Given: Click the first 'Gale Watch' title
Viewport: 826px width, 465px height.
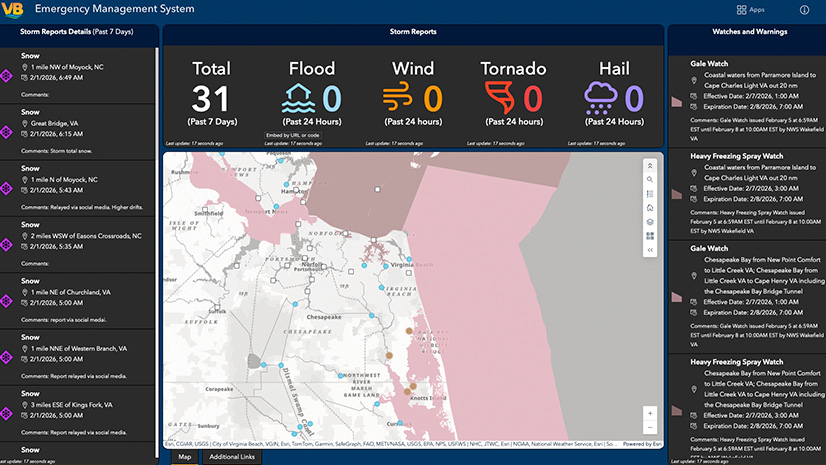Looking at the screenshot, I should pos(709,63).
